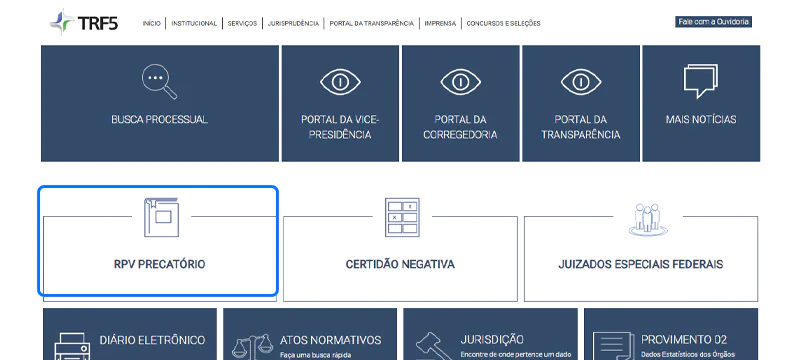
Task: Click 'Encontre de onde pertence um dado' text
Action: [x=516, y=355]
